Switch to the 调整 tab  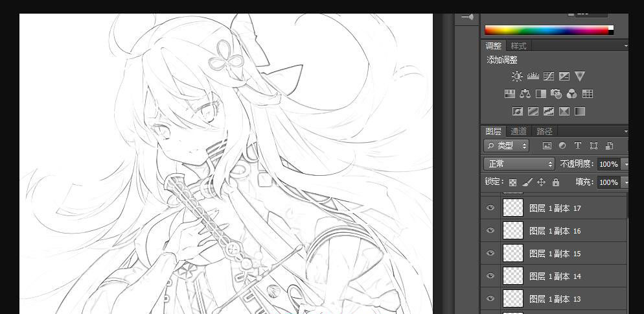coord(493,45)
